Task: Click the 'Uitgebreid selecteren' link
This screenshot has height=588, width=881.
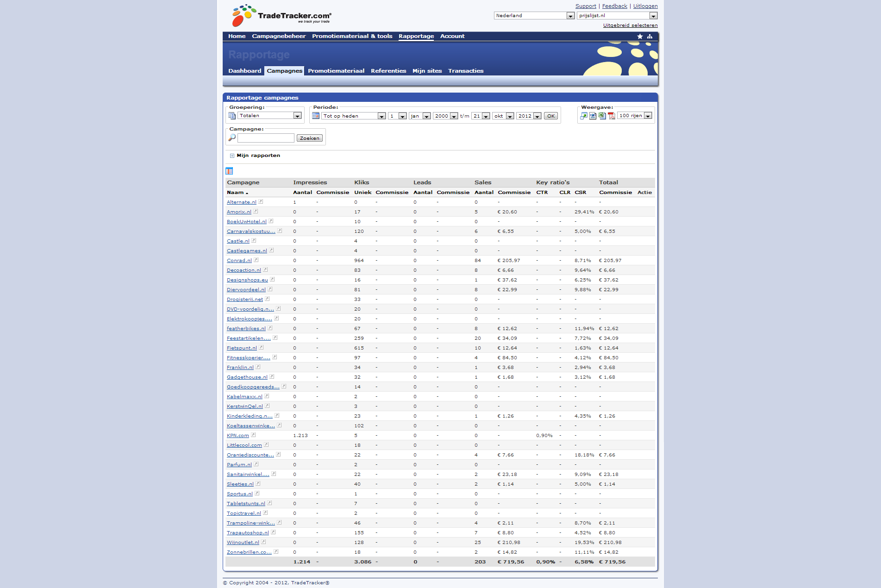Action: [630, 25]
